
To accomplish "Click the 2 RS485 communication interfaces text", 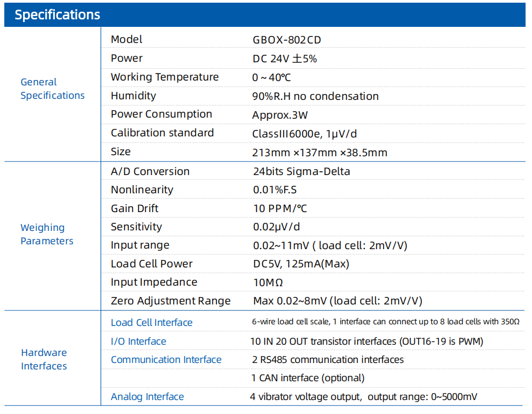I will pyautogui.click(x=328, y=359).
